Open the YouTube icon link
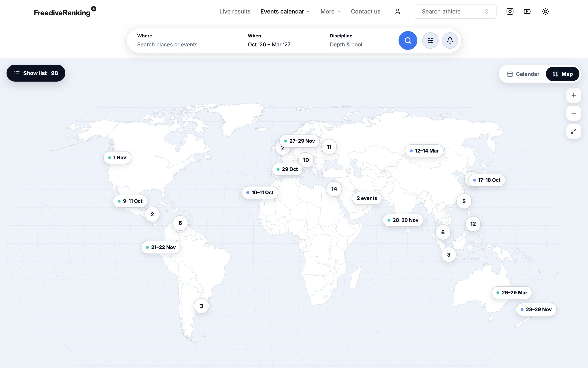Viewport: 588px width, 368px height. pos(527,11)
